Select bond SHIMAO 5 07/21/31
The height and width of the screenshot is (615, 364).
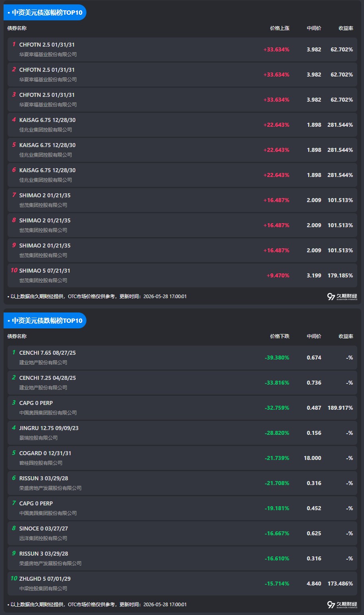coord(45,271)
